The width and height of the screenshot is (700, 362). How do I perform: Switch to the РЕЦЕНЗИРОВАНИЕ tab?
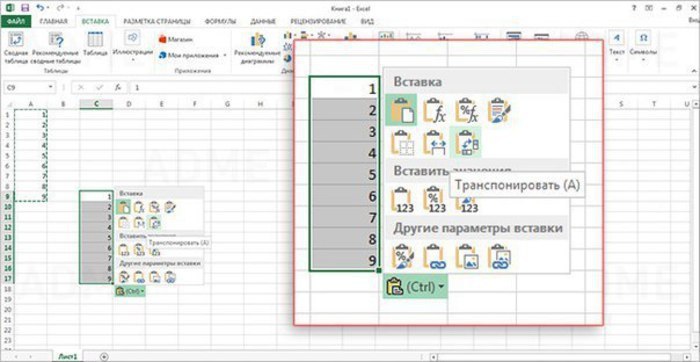click(x=318, y=21)
